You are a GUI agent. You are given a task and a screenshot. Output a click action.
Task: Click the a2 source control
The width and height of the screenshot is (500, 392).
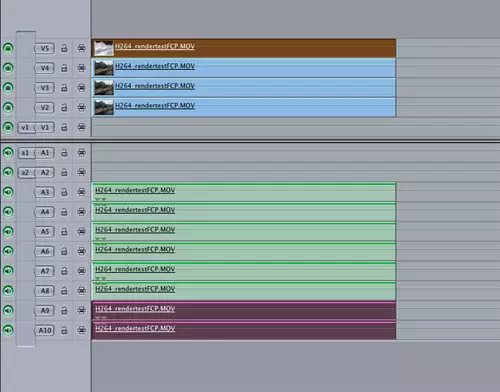click(x=26, y=172)
